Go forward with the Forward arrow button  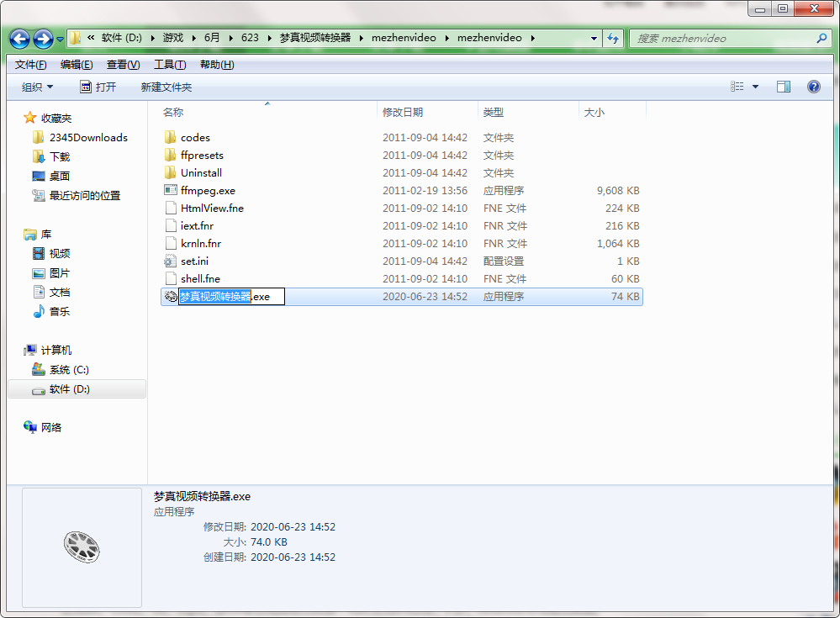(x=43, y=39)
